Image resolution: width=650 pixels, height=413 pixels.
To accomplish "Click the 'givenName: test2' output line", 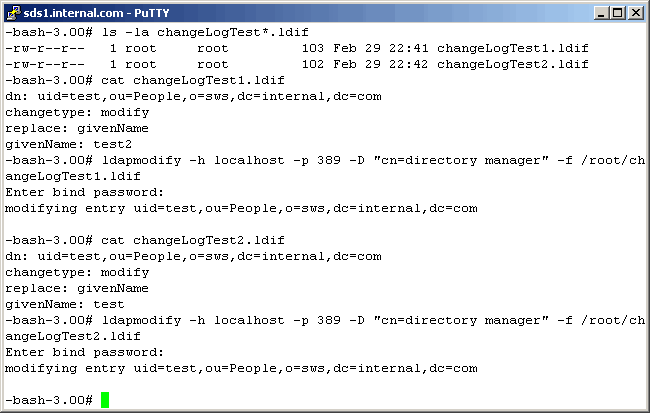I will 64,144.
